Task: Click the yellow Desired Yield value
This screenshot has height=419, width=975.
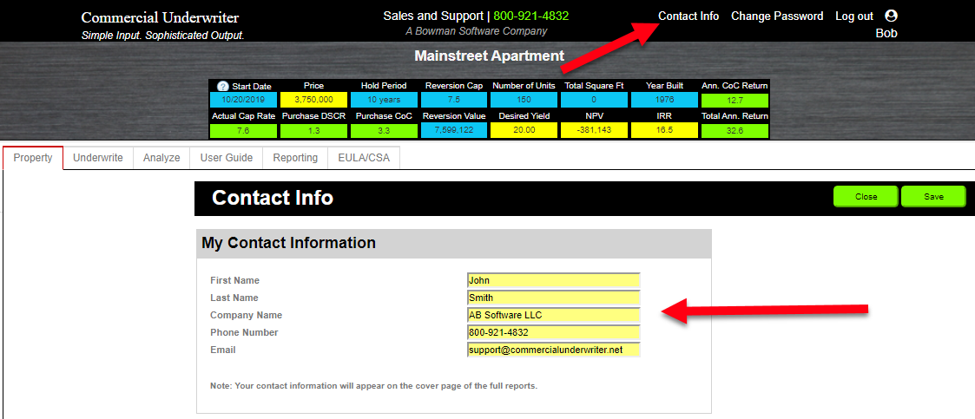Action: [x=524, y=130]
